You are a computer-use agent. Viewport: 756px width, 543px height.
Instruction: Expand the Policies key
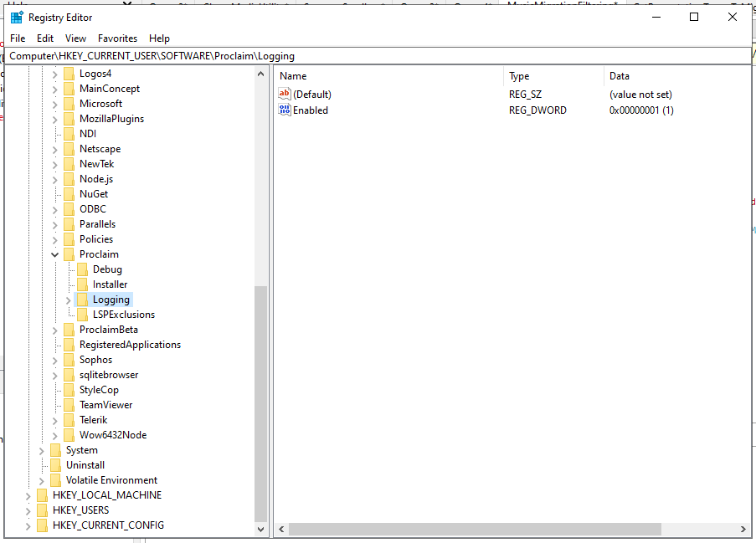tap(55, 239)
